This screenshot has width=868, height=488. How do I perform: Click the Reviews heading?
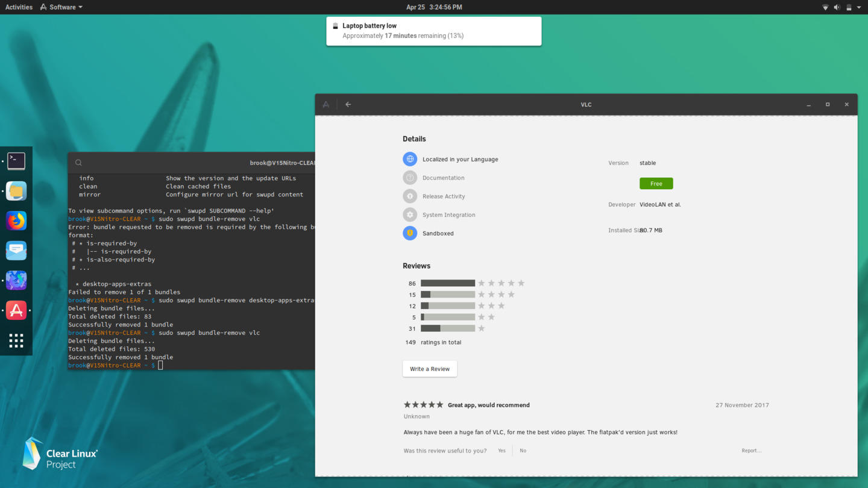tap(417, 266)
